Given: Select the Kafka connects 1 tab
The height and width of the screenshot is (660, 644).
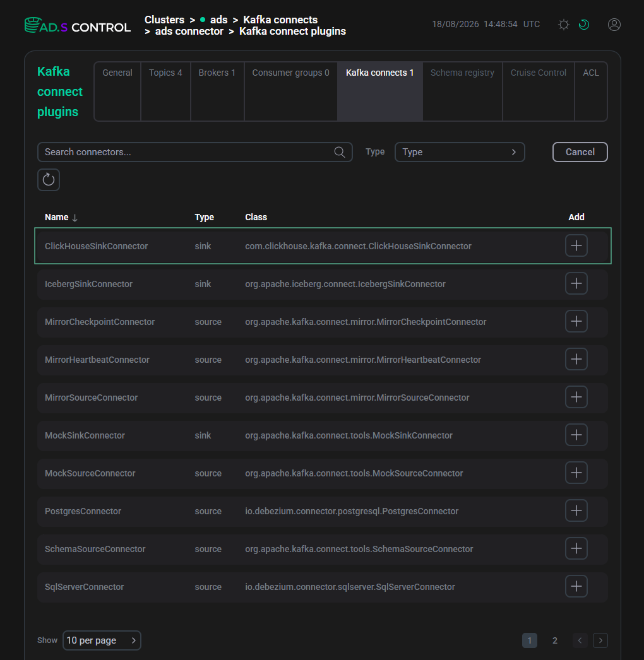Looking at the screenshot, I should [380, 91].
